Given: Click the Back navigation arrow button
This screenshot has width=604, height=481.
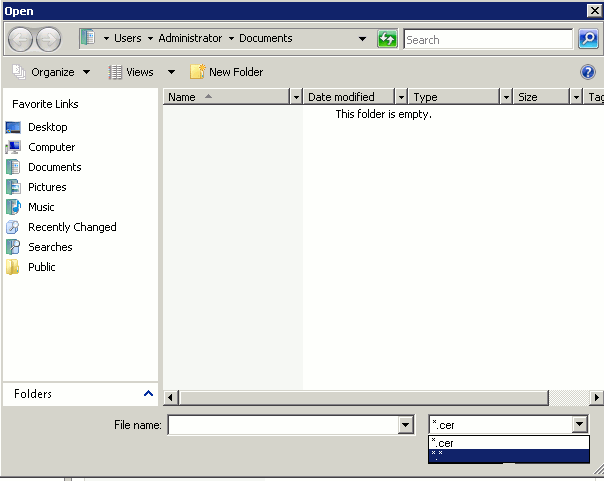Looking at the screenshot, I should [x=21, y=39].
